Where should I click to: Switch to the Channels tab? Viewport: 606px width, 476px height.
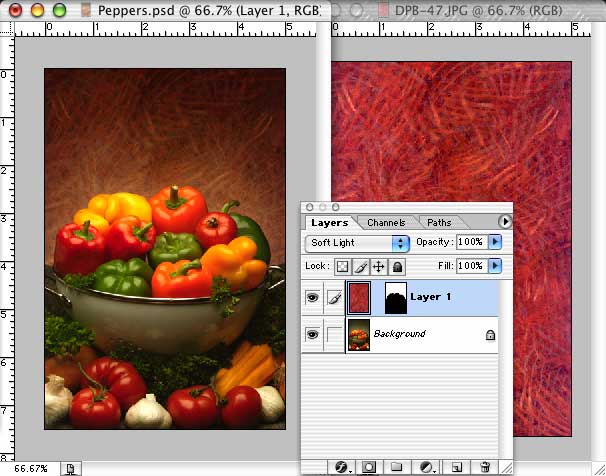386,223
